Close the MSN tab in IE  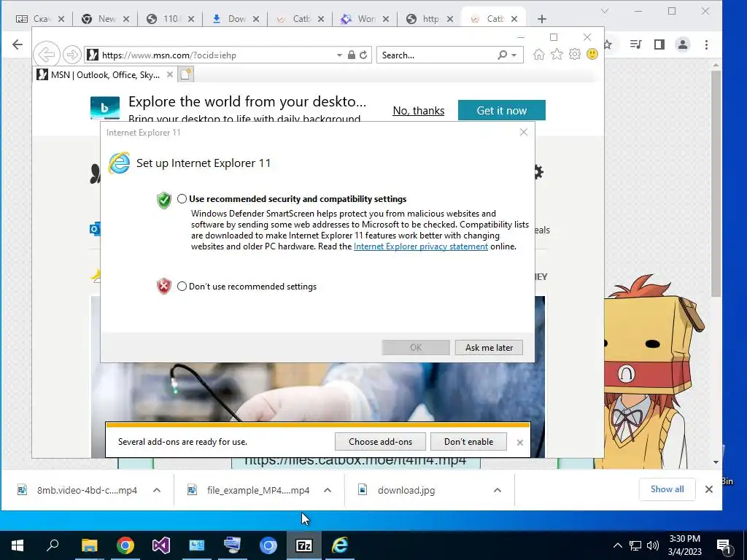[x=169, y=74]
